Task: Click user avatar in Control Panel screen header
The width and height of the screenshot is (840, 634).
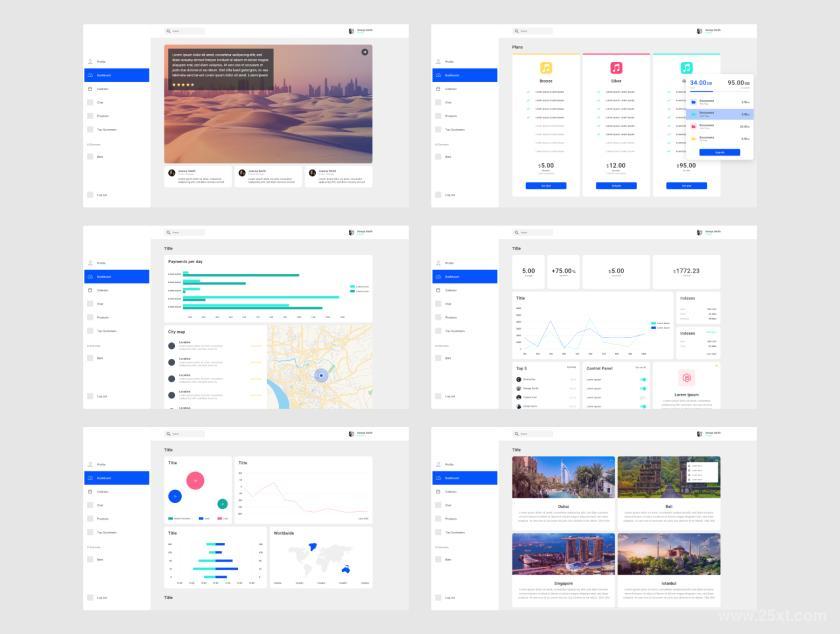Action: coord(699,233)
